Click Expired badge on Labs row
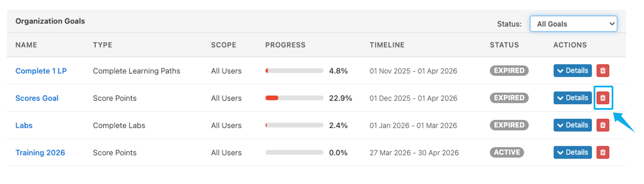644x184 pixels. [x=509, y=125]
